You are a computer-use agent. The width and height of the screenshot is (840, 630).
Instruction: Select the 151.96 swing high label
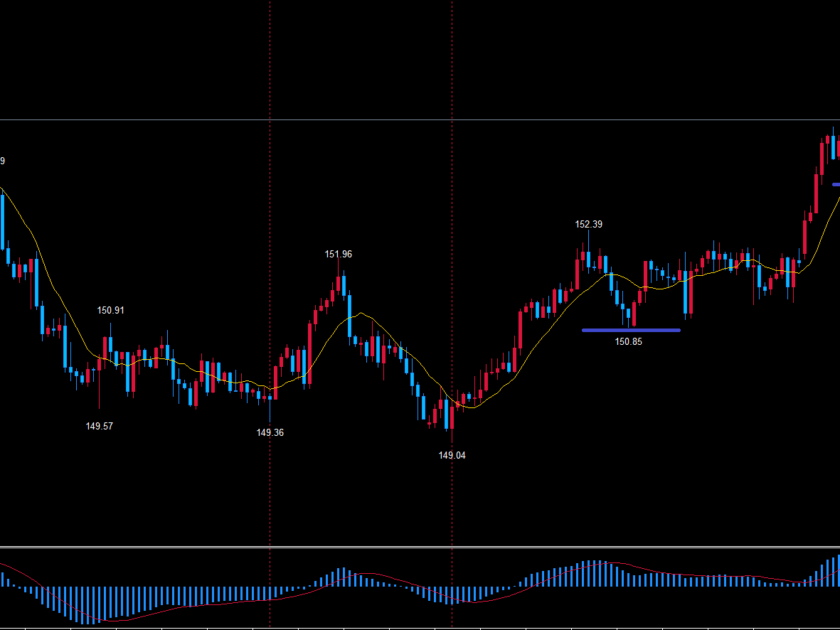coord(338,254)
